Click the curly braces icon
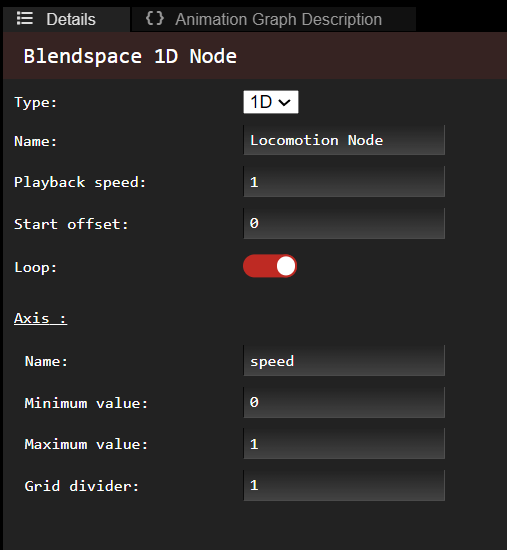Image resolution: width=507 pixels, height=550 pixels. [155, 19]
